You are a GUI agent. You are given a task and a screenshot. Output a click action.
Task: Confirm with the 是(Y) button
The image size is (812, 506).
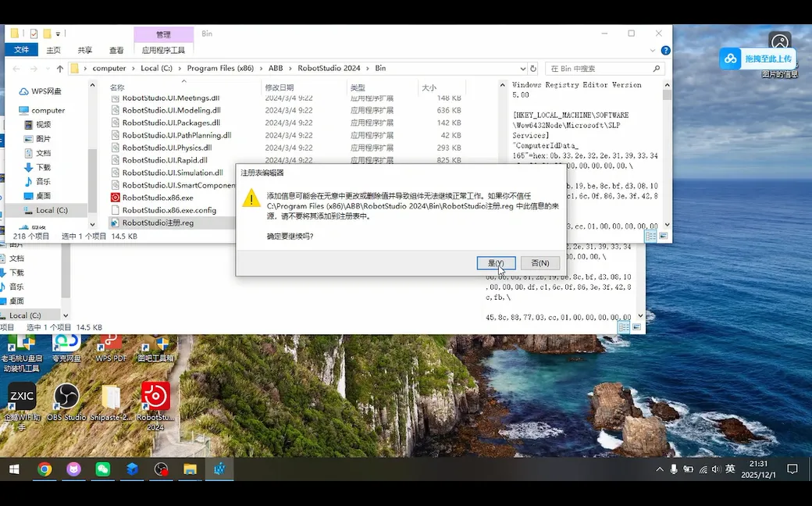[x=496, y=263]
